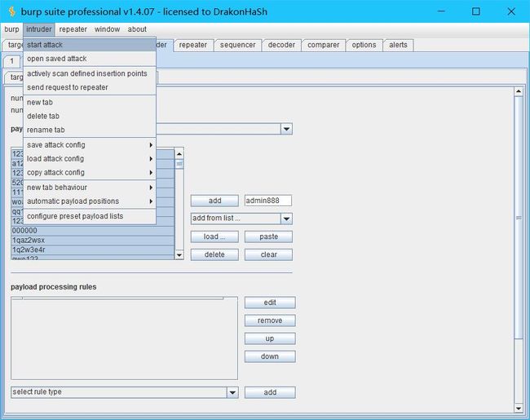Click main panel vertical scrollbar thumb

[519, 217]
